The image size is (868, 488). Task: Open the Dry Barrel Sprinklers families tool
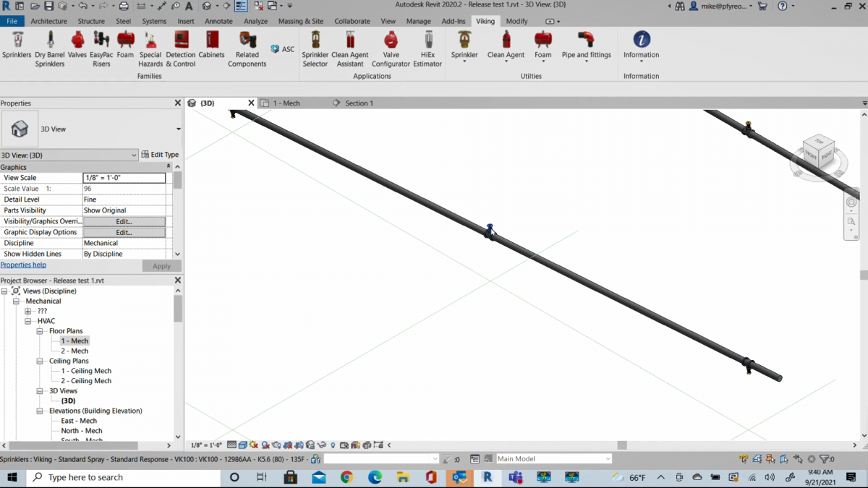tap(49, 45)
